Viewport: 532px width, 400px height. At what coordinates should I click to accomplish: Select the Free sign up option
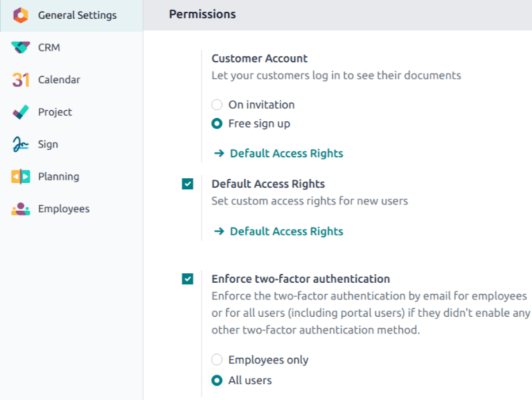[217, 124]
